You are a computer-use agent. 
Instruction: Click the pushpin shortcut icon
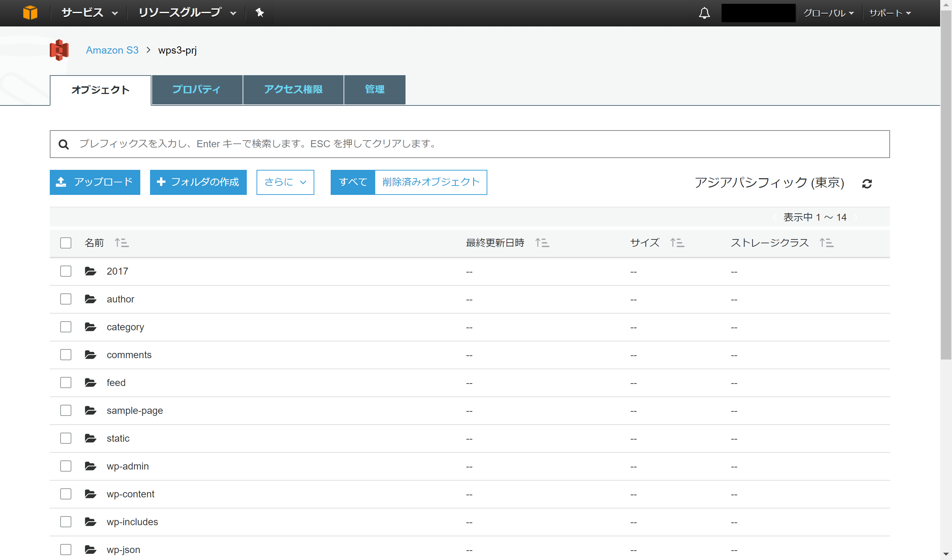point(260,13)
